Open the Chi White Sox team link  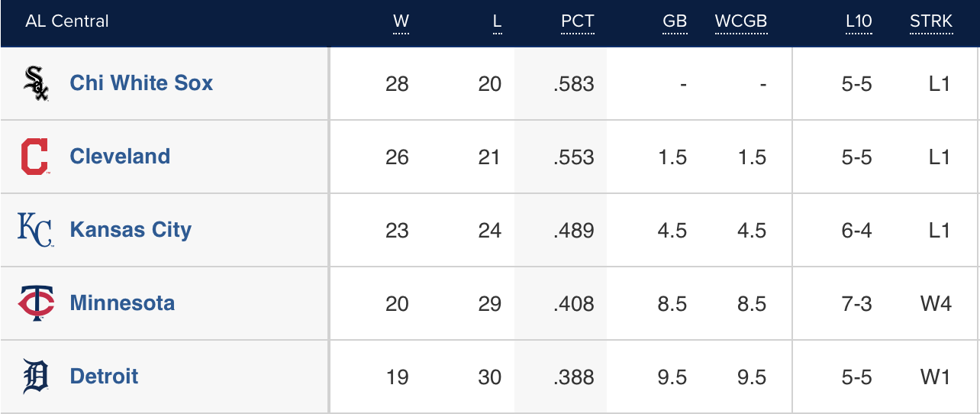tap(141, 83)
